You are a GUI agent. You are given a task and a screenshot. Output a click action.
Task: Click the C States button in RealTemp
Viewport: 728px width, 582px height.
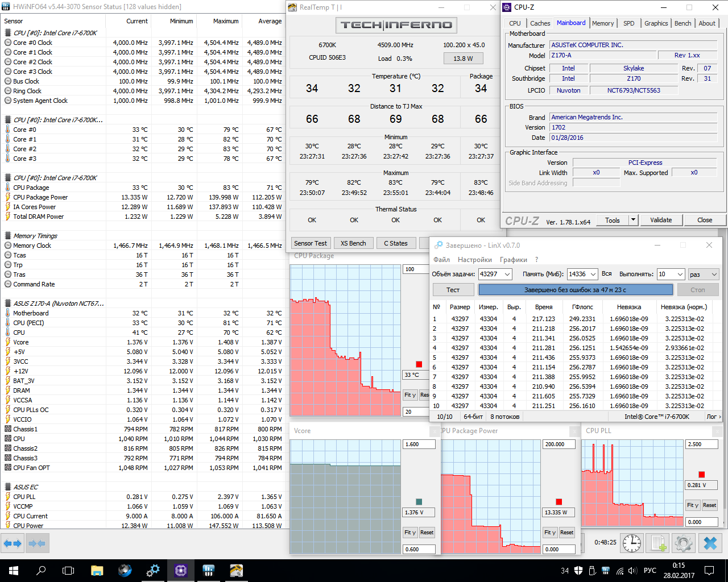[x=396, y=243]
